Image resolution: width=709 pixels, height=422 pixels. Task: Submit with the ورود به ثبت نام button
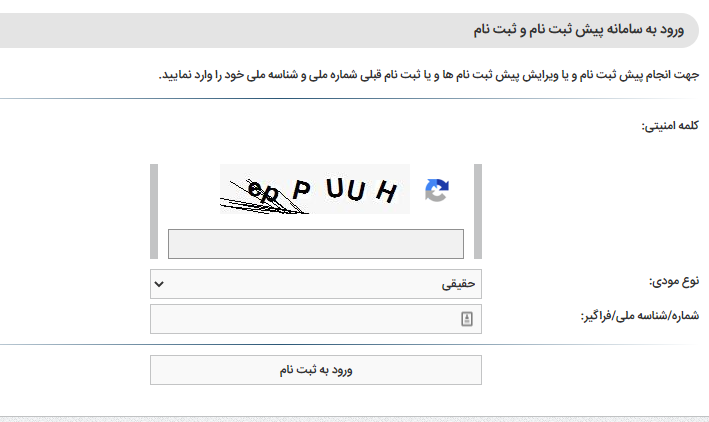point(316,370)
